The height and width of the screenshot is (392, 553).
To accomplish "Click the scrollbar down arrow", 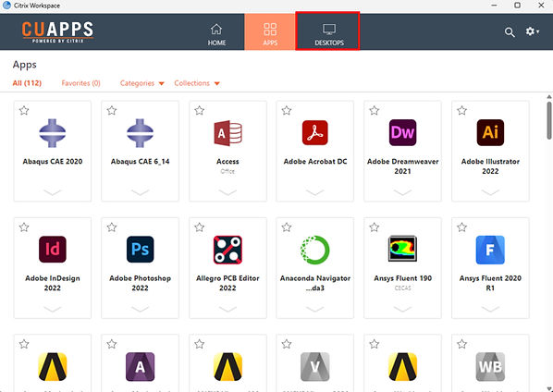I will tap(549, 389).
